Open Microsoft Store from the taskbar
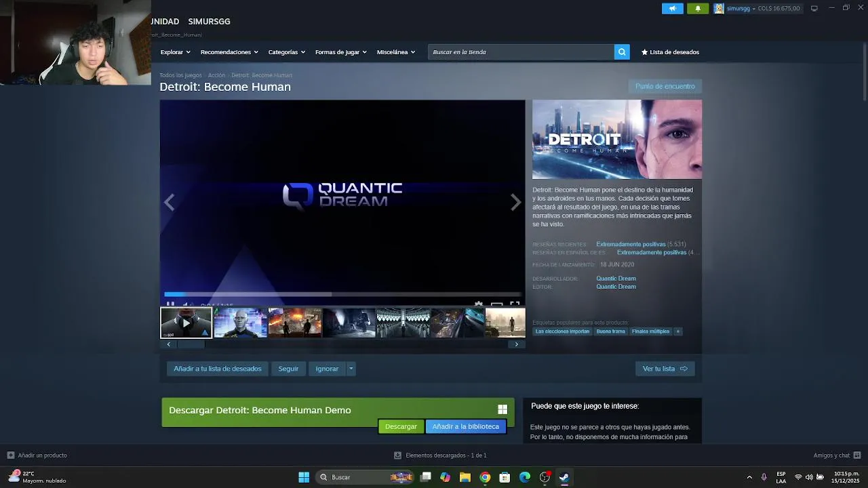 coord(505,477)
